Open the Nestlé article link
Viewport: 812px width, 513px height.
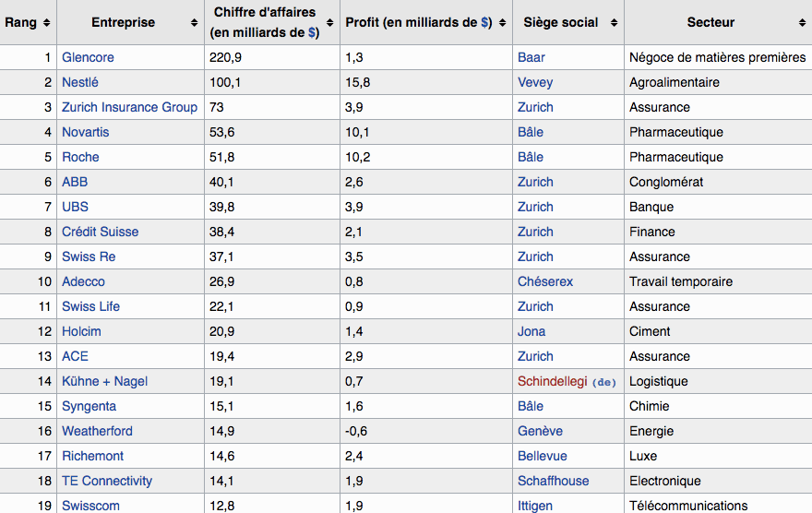click(x=79, y=82)
